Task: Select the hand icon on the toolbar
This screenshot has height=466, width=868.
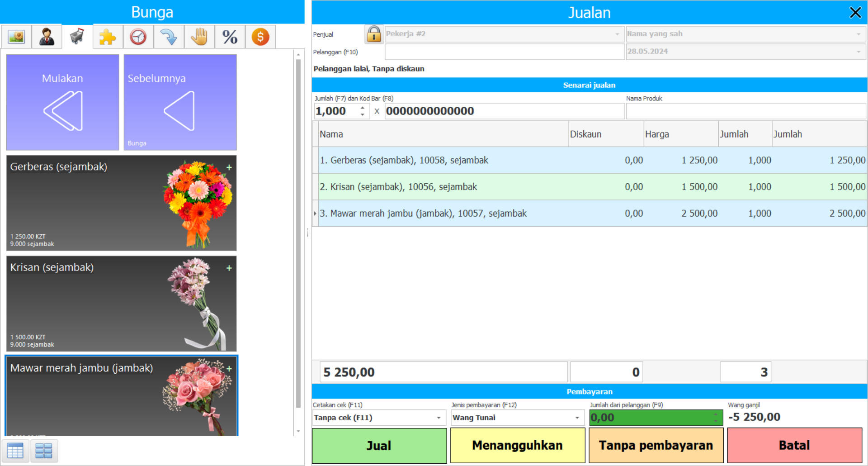Action: click(199, 36)
